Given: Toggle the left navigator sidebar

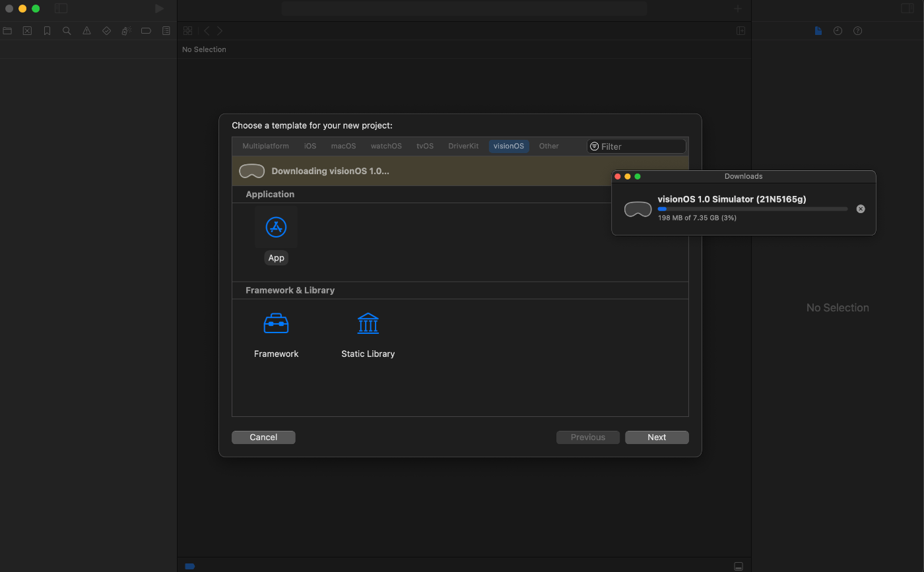Looking at the screenshot, I should [x=61, y=9].
